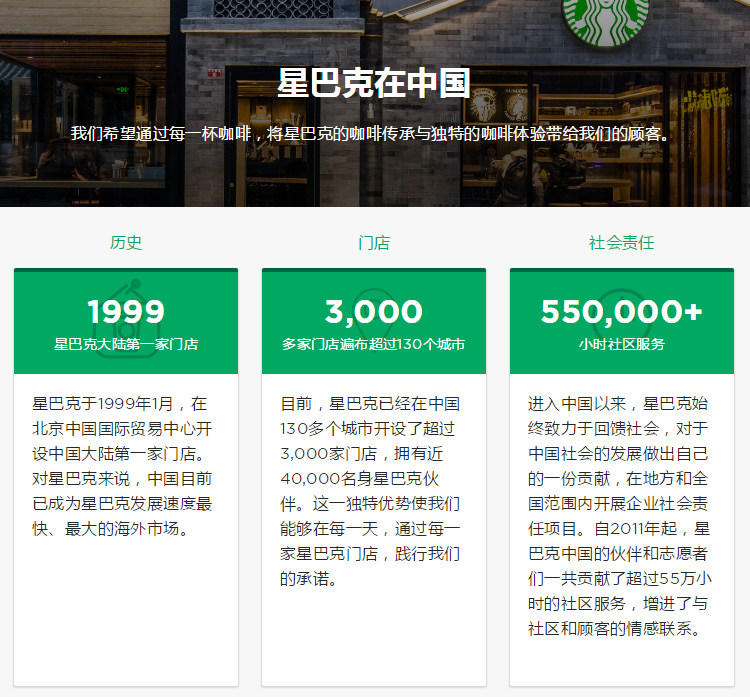Click the caption 小时社区服务

point(621,344)
